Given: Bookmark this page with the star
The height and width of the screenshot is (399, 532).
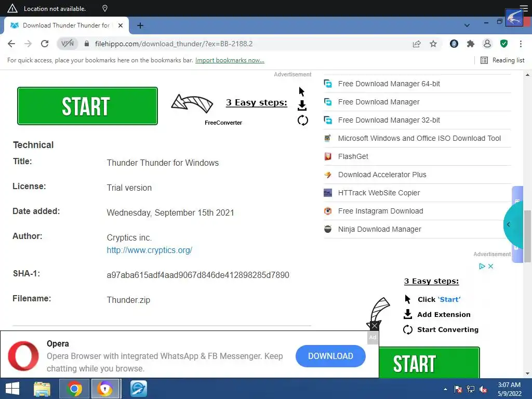Looking at the screenshot, I should pos(433,44).
